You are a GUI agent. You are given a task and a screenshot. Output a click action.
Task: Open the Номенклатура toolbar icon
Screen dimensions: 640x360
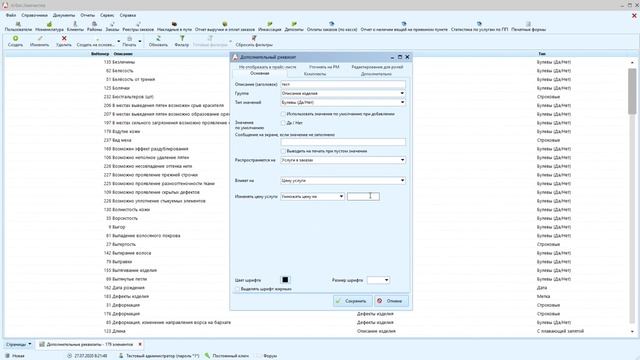click(49, 27)
